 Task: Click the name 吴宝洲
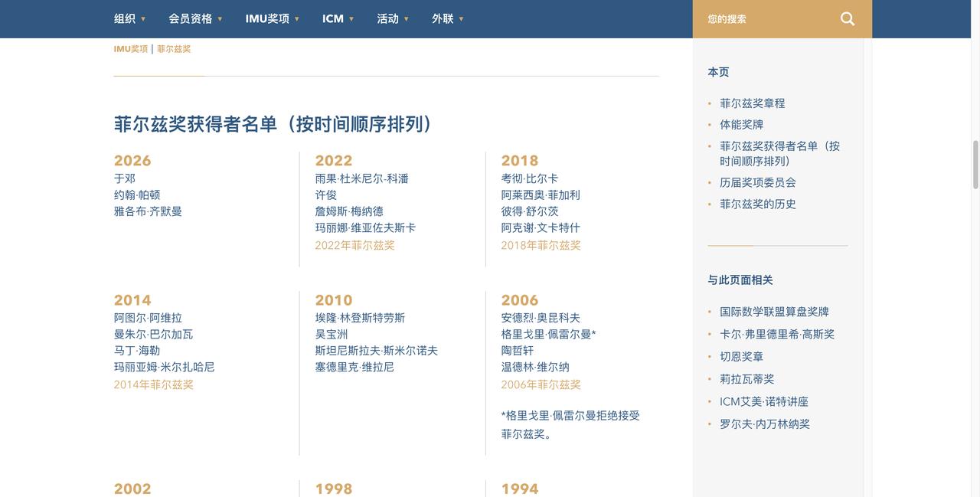(x=332, y=335)
